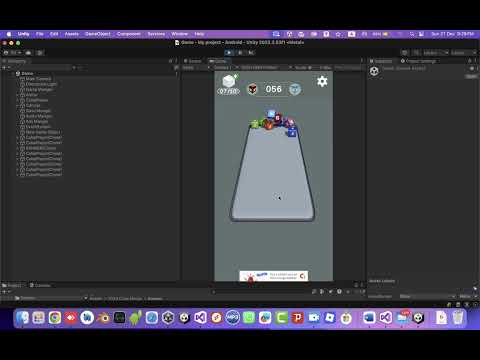Screen dimensions: 480x360
Task: Select Ads Manager in the Hierarchy
Action: 37,121
